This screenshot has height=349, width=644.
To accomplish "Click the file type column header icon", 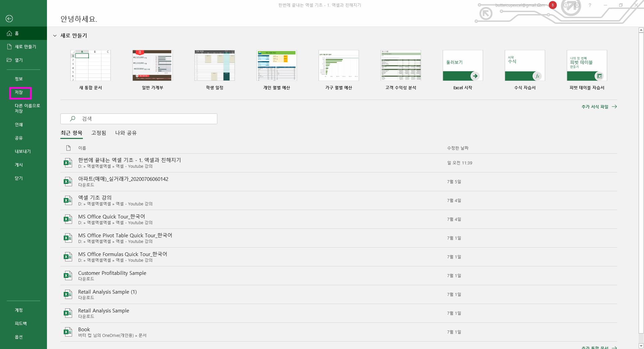I will point(68,148).
